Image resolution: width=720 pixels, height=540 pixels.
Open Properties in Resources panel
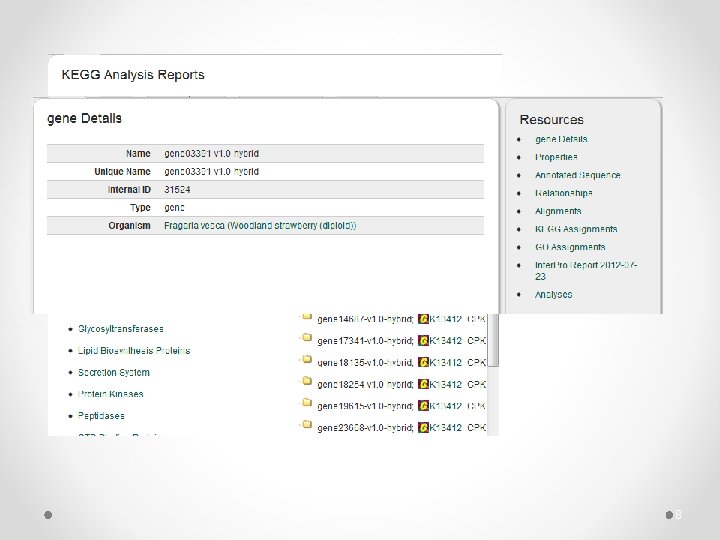pos(556,157)
